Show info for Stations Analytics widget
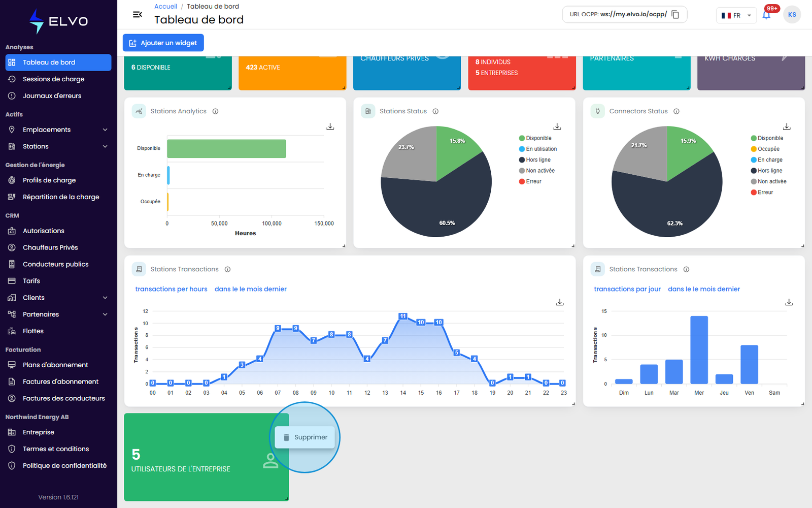 click(x=216, y=111)
